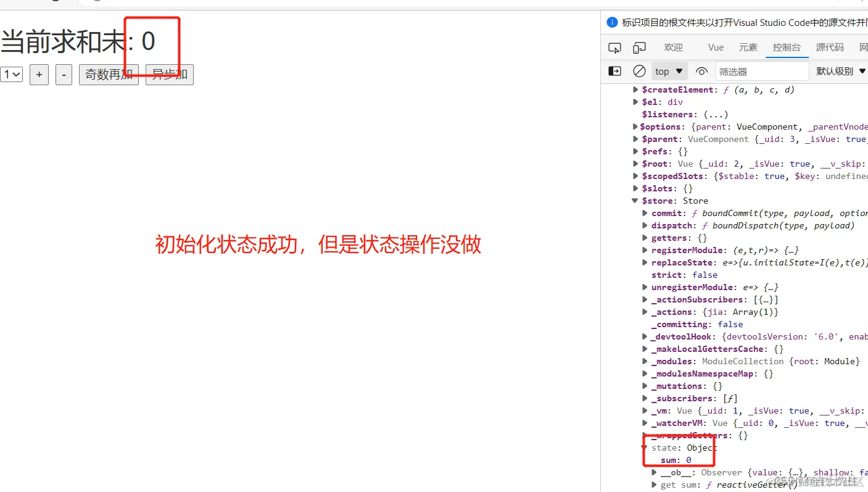Select the _committing: false property line

tap(697, 324)
